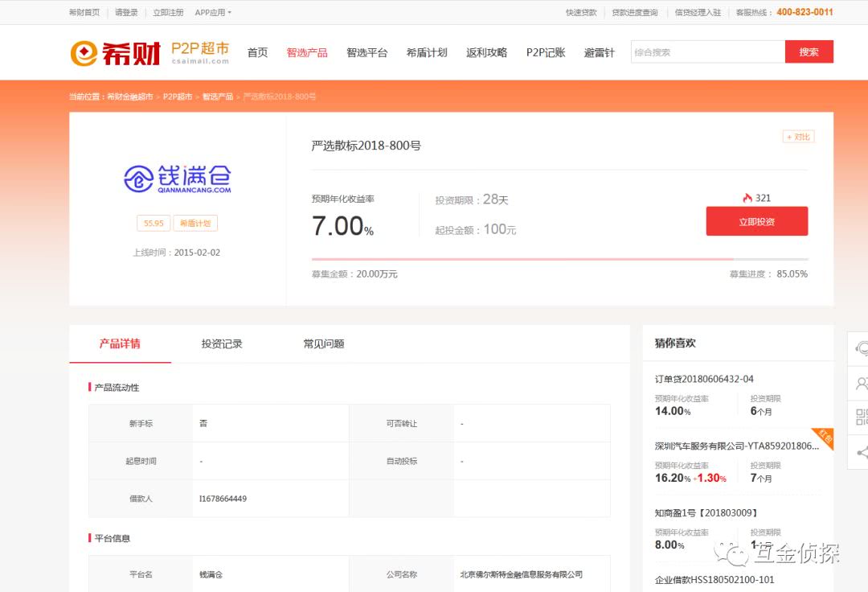Click the 希盾计划 badge under logo
The image size is (868, 592).
click(195, 223)
